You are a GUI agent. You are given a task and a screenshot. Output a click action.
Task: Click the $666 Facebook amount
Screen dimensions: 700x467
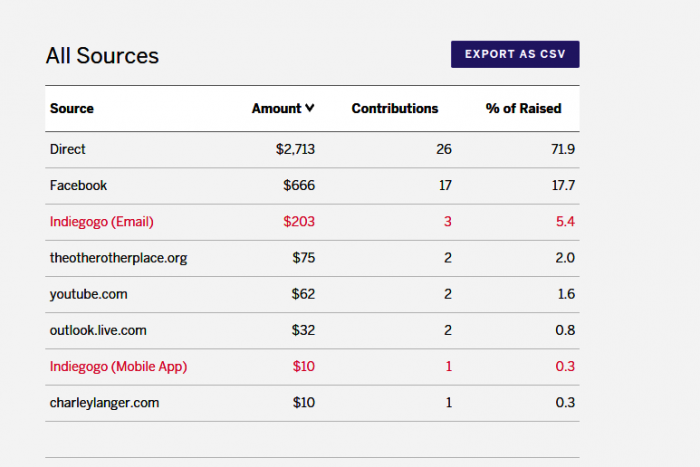click(x=299, y=185)
